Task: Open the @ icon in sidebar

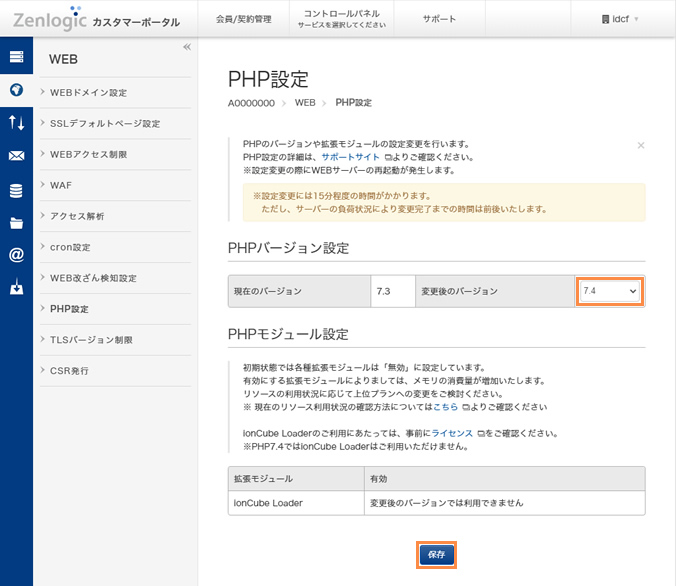Action: [x=16, y=254]
